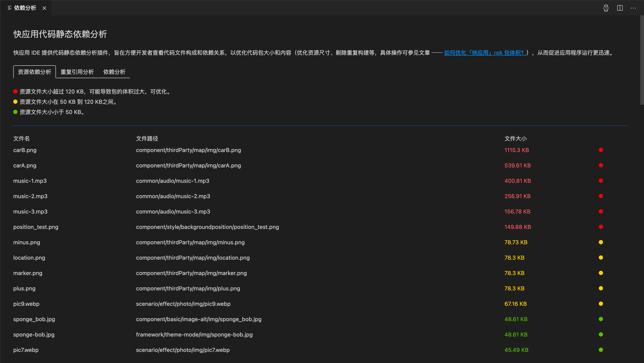Switch to the 重复引用分析 tab
The height and width of the screenshot is (363, 644).
pyautogui.click(x=77, y=72)
